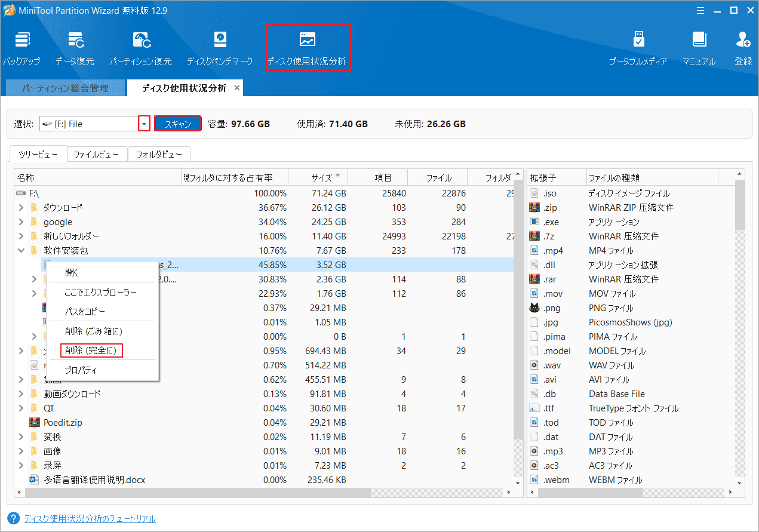This screenshot has height=532, width=759.
Task: Close the ディスク使用状況分析 tab
Action: [237, 88]
